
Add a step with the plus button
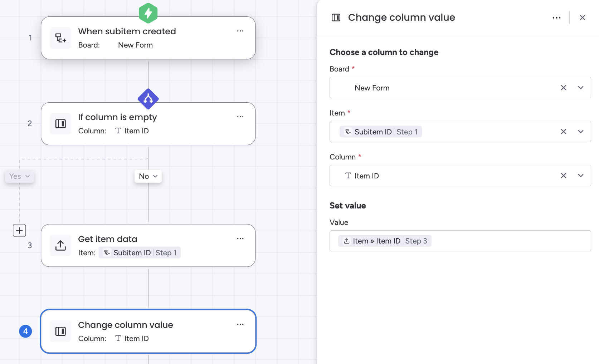[19, 231]
